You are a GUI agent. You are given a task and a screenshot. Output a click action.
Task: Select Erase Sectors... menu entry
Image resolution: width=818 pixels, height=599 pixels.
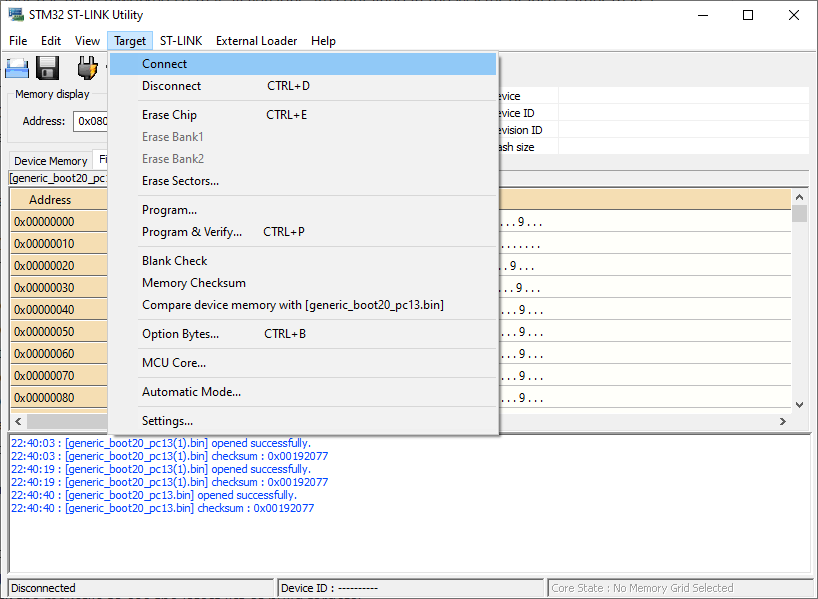[303, 181]
